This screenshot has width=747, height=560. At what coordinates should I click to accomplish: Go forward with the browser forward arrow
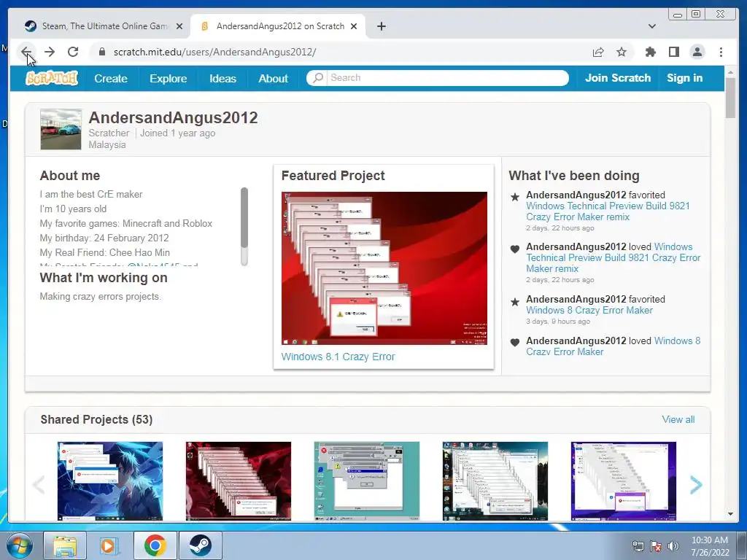pos(50,52)
